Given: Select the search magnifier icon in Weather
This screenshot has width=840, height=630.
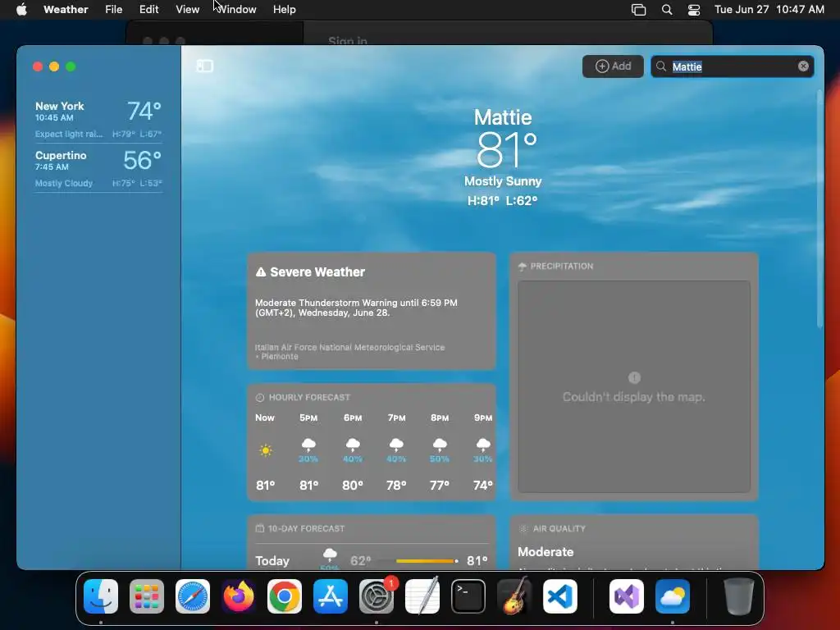Looking at the screenshot, I should click(x=661, y=66).
